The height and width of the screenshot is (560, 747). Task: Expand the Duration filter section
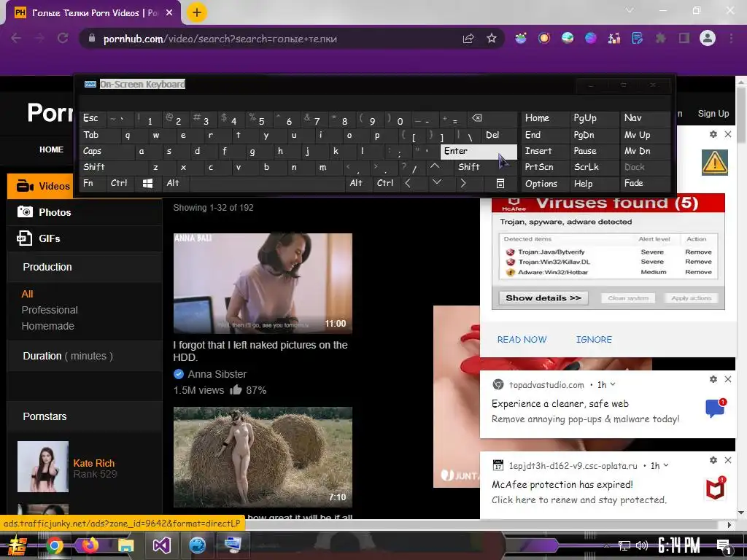[85, 356]
